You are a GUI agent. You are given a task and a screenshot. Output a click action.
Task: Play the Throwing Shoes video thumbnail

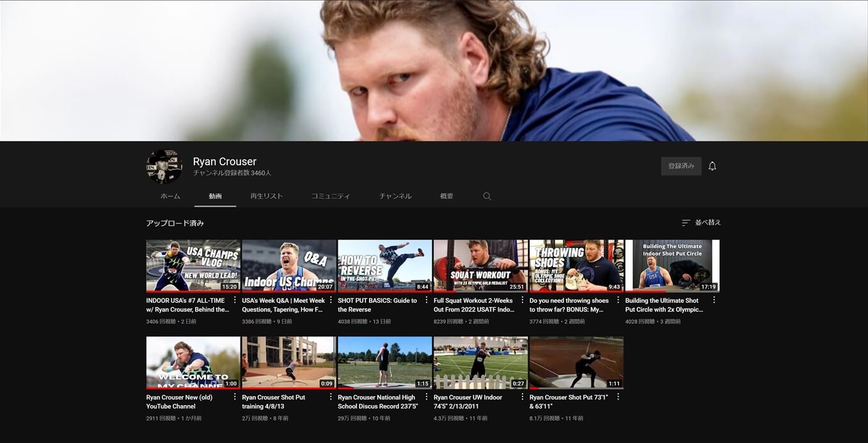pyautogui.click(x=576, y=266)
